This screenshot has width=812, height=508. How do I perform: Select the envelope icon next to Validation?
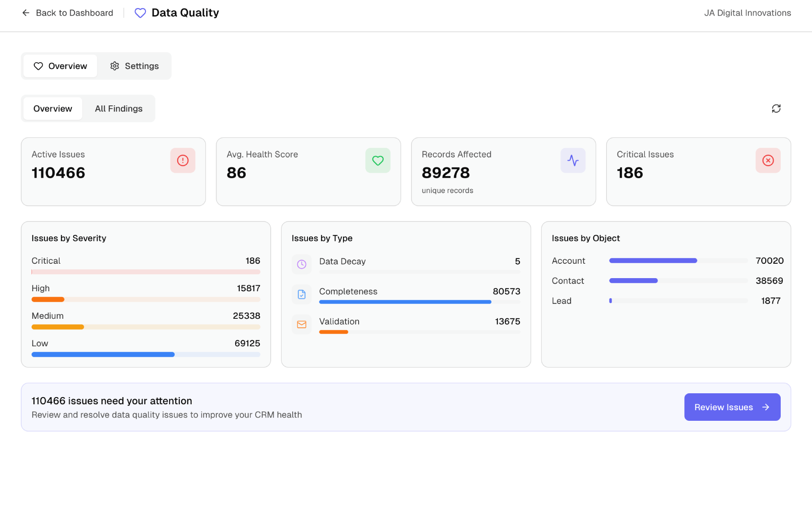pos(302,324)
